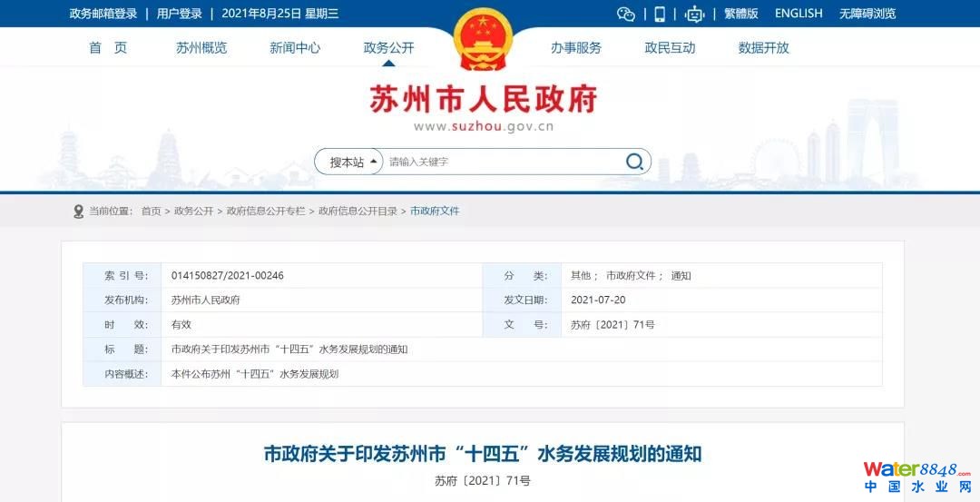
Task: Open 政府信息公开目录 breadcrumb link
Action: 358,211
